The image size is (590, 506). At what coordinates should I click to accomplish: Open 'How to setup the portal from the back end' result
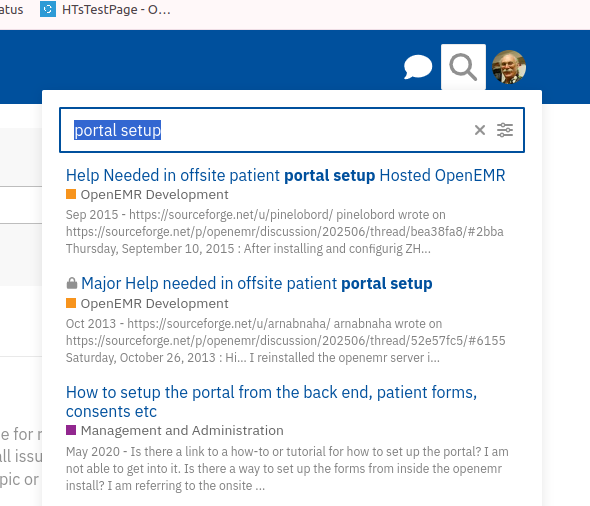point(271,402)
